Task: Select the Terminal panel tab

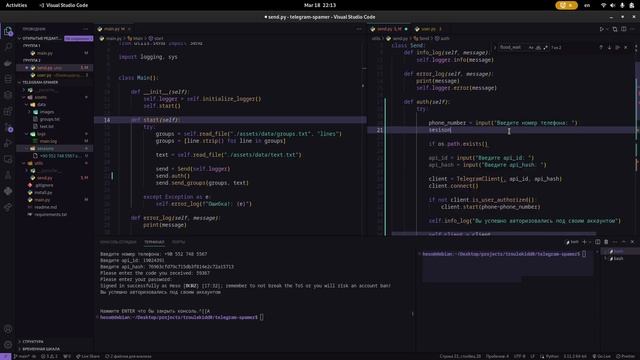Action: 154,242
